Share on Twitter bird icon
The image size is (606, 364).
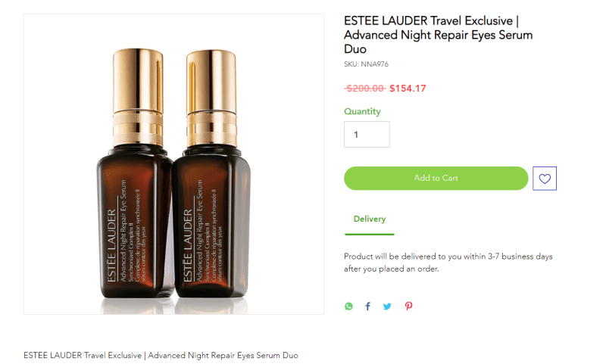(387, 306)
